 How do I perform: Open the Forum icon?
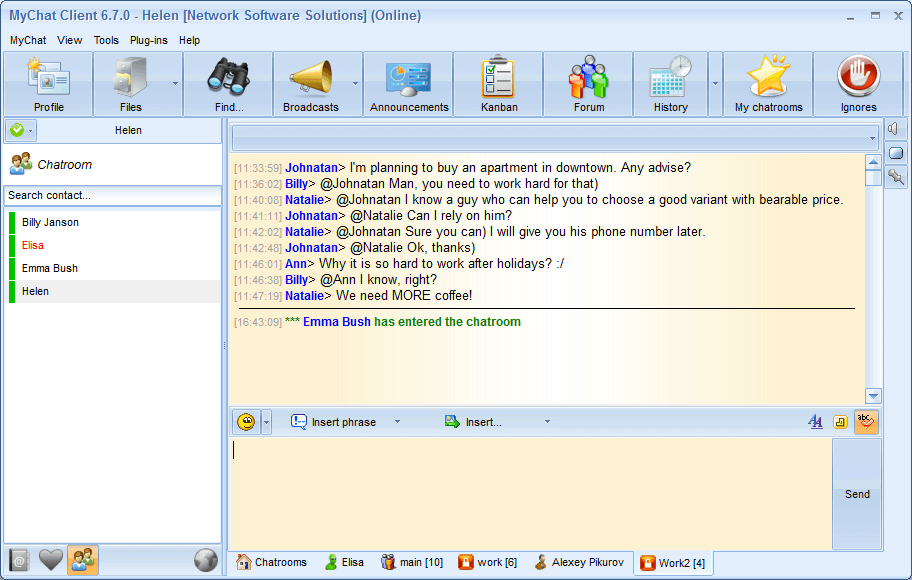pyautogui.click(x=589, y=84)
